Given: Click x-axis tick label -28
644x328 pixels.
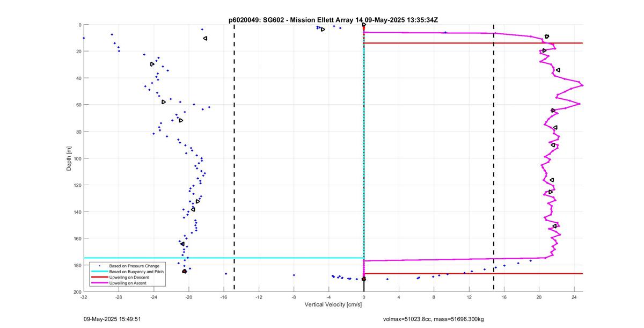Looking at the screenshot, I should pos(119,297).
